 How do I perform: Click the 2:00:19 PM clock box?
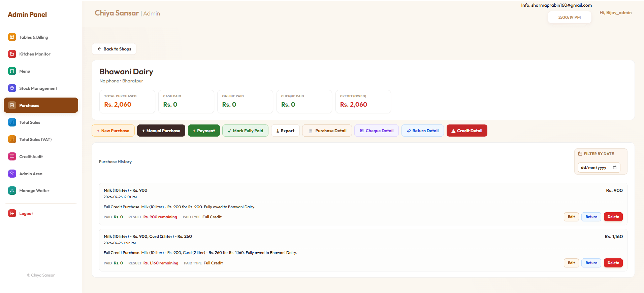[x=570, y=17]
